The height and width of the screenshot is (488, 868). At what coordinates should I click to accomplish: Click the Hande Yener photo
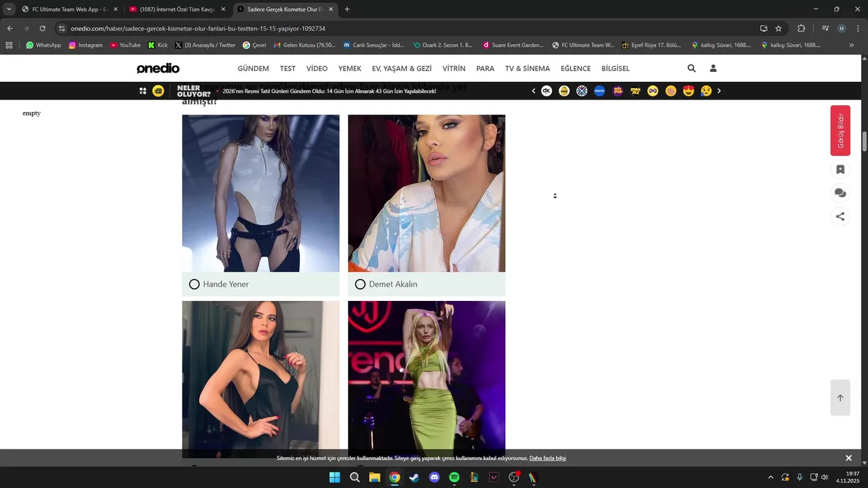260,193
